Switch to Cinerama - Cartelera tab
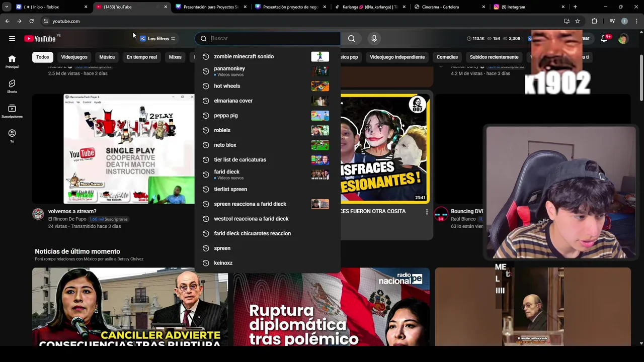Image resolution: width=644 pixels, height=362 pixels. click(x=449, y=7)
